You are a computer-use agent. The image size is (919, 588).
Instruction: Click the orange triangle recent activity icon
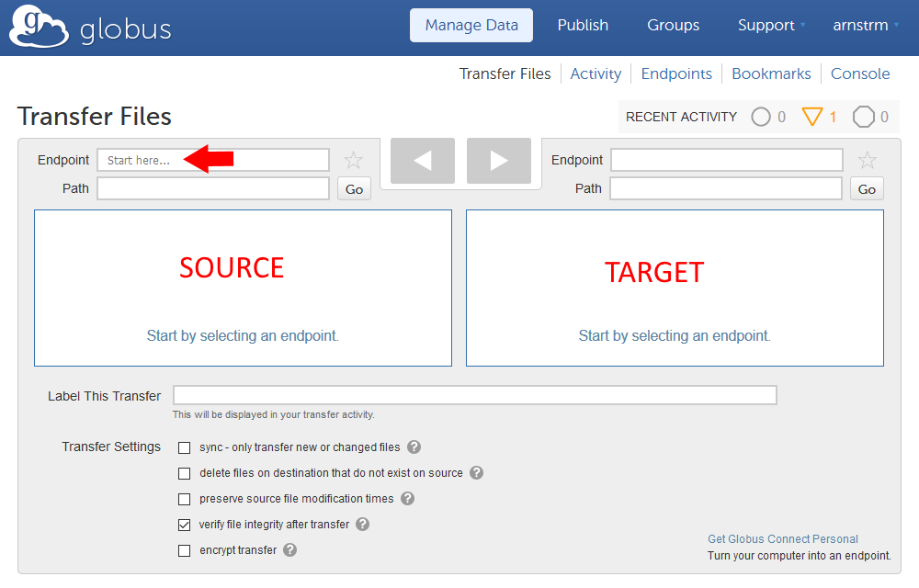click(x=811, y=117)
